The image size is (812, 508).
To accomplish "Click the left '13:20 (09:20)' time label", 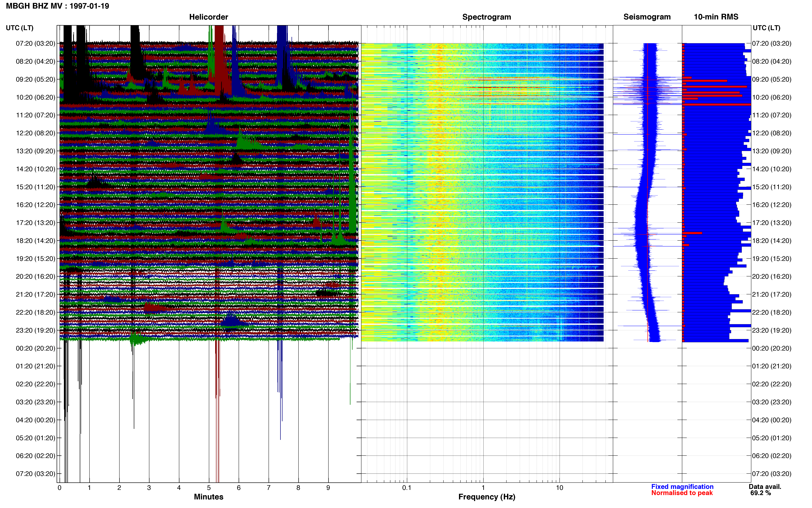I will pyautogui.click(x=36, y=151).
